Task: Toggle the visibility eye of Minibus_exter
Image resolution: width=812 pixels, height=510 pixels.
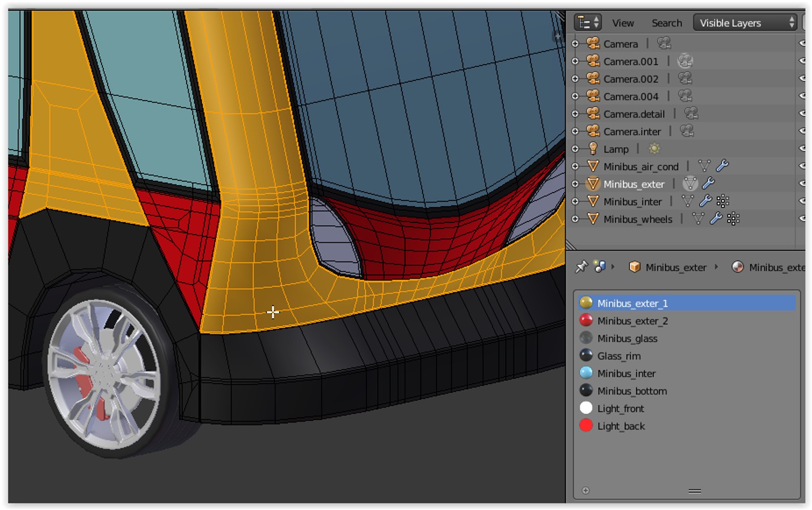Action: 802,183
